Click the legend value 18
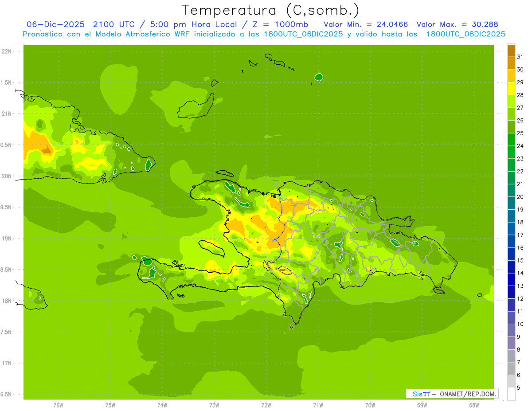Viewport: 532px width, 411px height. pyautogui.click(x=520, y=222)
